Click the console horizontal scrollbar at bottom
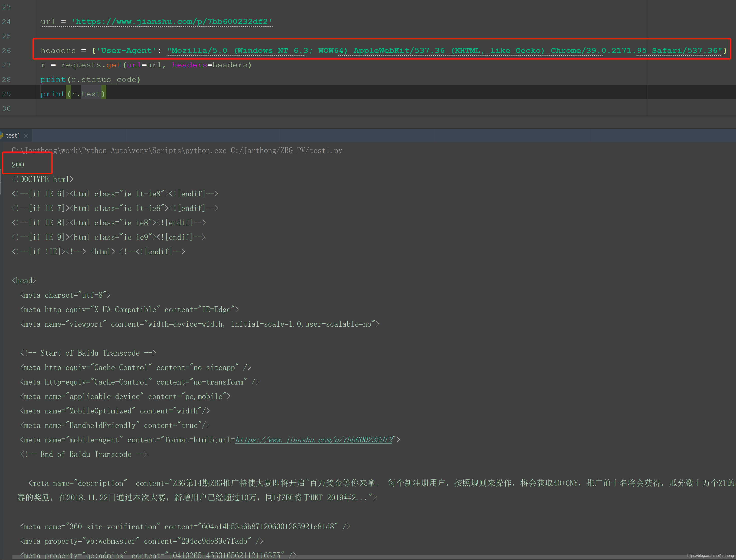736x560 pixels. click(x=333, y=557)
